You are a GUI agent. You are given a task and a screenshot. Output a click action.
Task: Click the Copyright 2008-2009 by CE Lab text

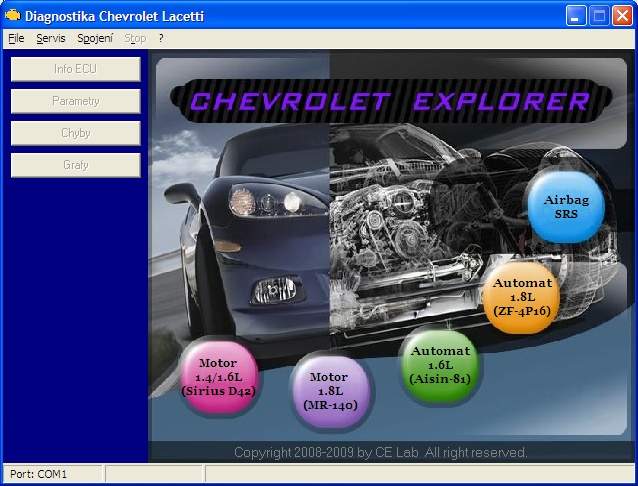(x=381, y=452)
